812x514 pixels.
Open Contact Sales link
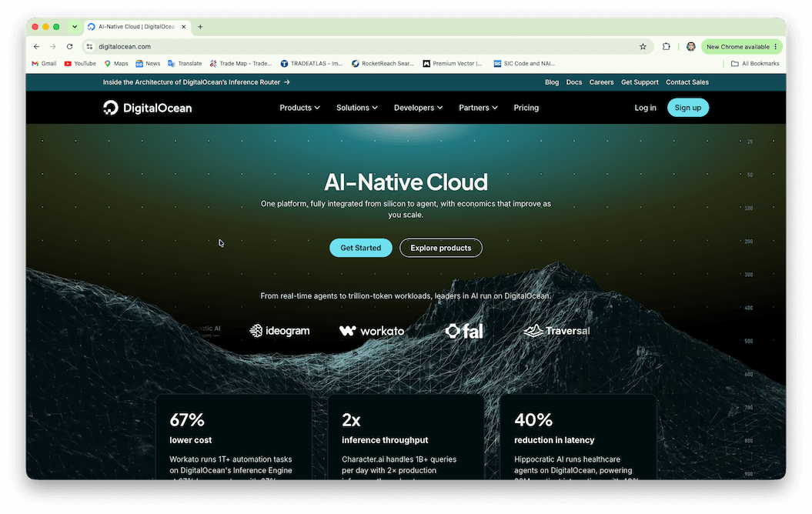pos(687,82)
